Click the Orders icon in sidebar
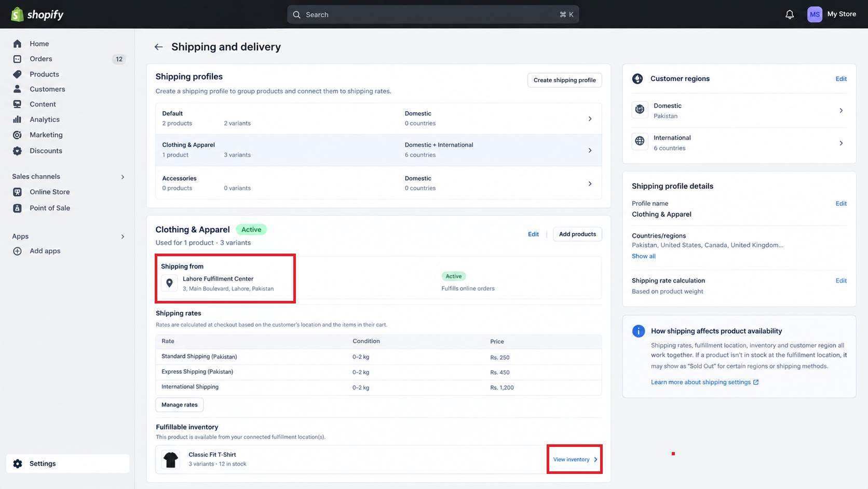Screen dimensions: 868x489 coord(17,59)
